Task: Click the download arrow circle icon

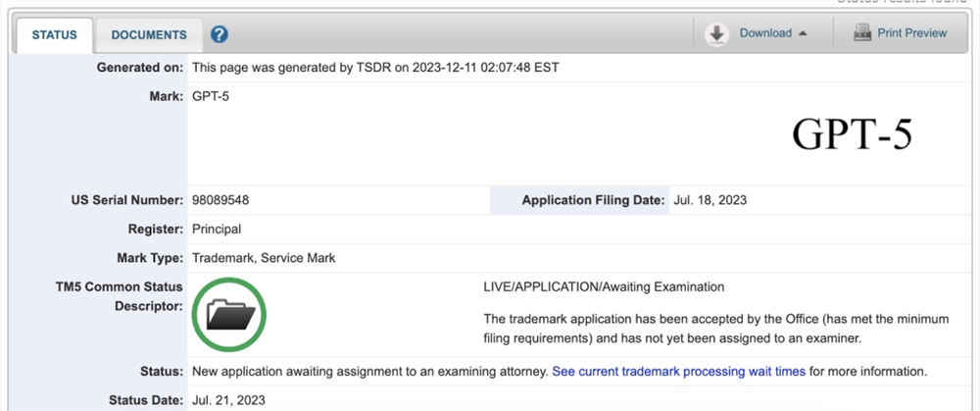Action: tap(717, 33)
